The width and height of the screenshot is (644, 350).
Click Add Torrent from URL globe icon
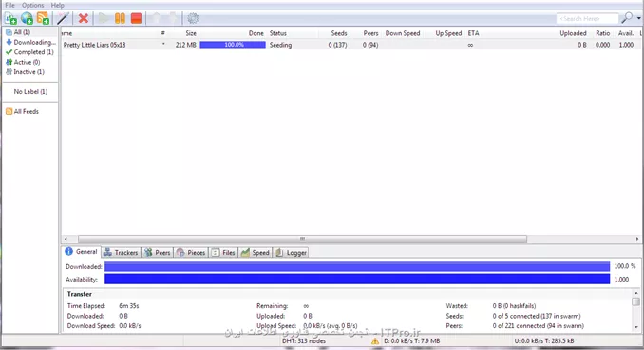(28, 18)
